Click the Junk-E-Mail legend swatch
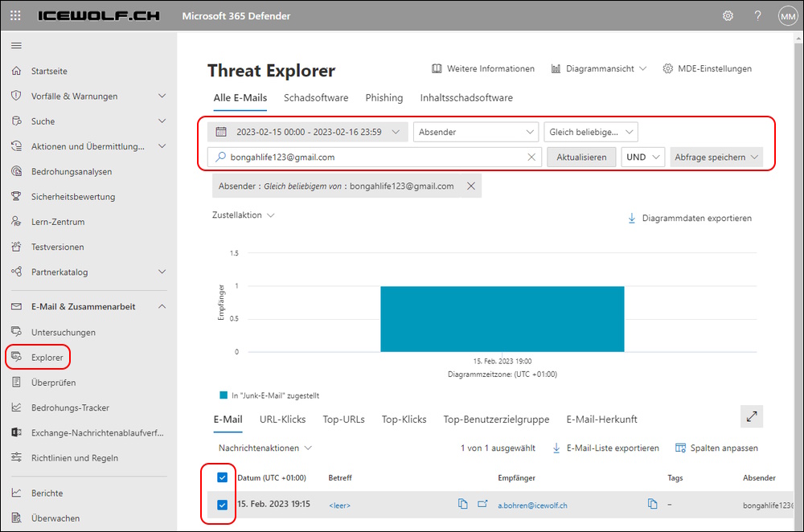 coord(224,395)
